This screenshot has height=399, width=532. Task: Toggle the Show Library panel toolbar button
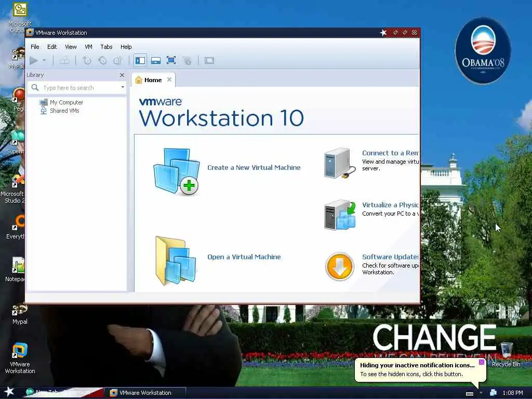point(140,61)
